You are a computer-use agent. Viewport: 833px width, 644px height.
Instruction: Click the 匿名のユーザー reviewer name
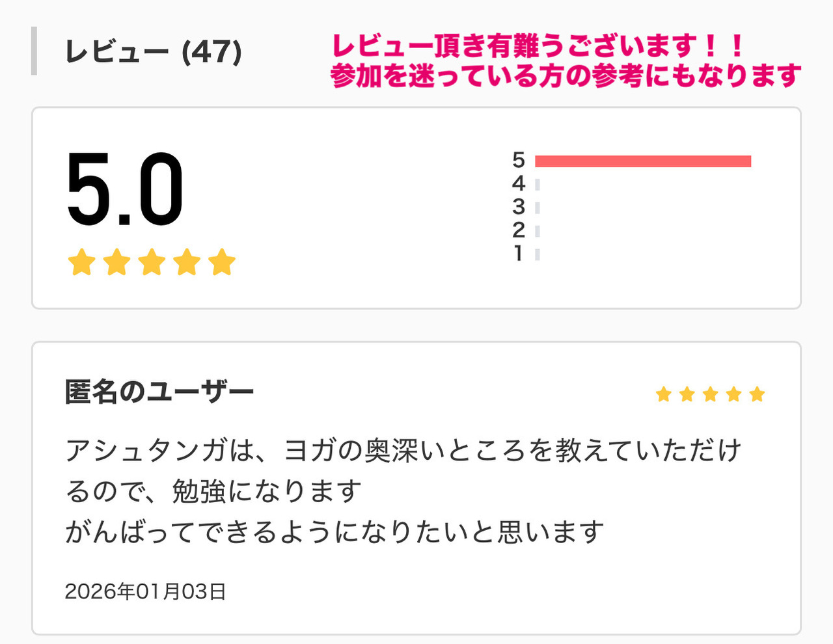(x=159, y=392)
